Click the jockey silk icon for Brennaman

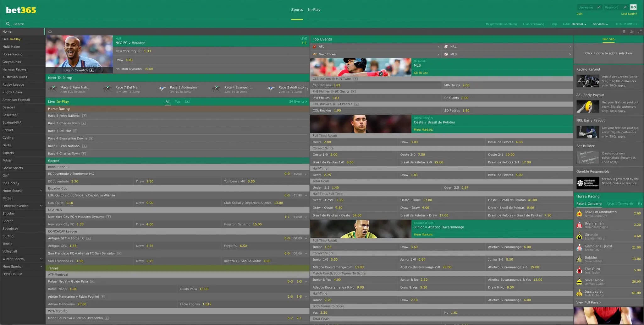tap(579, 225)
